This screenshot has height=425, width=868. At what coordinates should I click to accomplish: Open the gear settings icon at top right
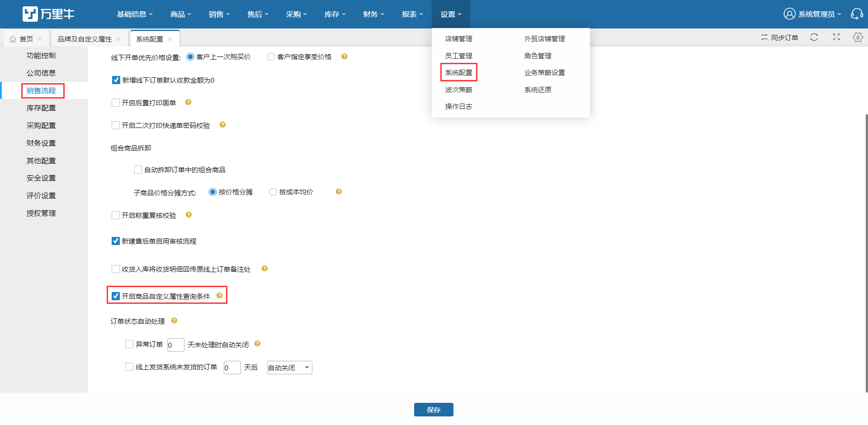tap(858, 37)
